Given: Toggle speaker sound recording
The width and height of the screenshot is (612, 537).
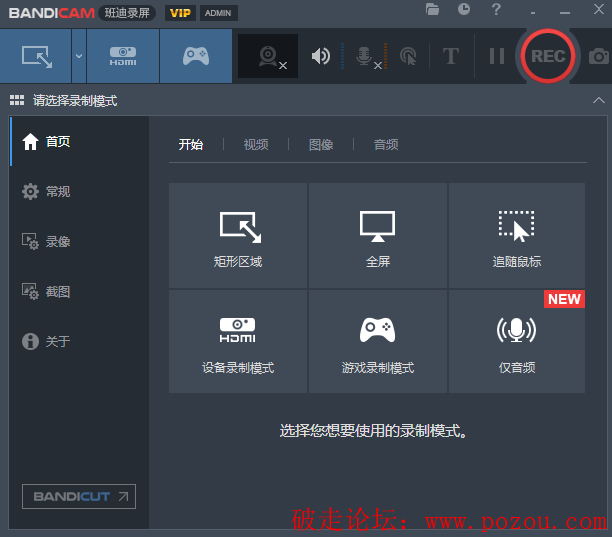Looking at the screenshot, I should point(321,56).
